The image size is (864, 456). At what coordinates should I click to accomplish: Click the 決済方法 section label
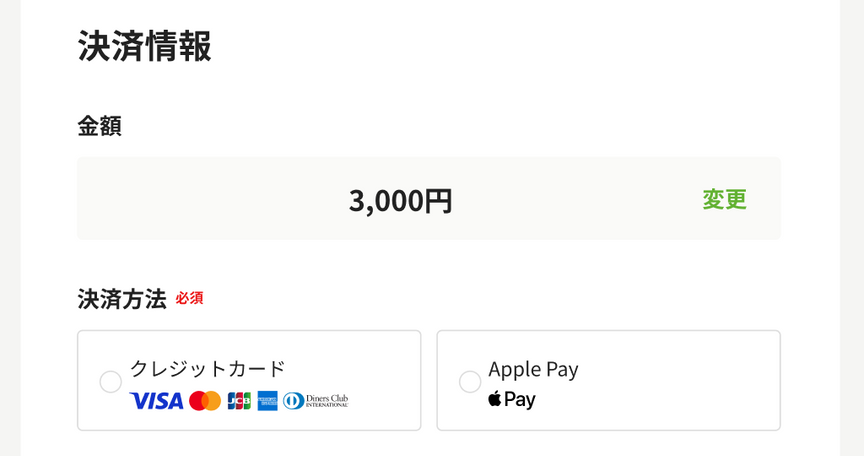coord(121,299)
